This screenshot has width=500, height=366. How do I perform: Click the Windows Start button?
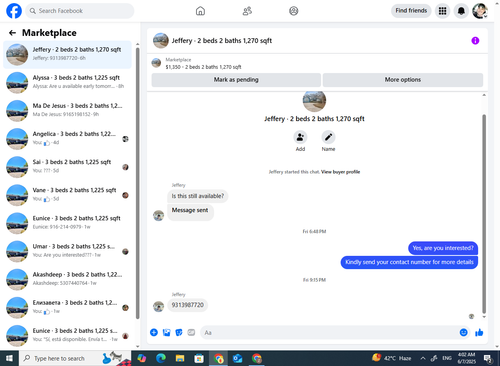point(9,358)
